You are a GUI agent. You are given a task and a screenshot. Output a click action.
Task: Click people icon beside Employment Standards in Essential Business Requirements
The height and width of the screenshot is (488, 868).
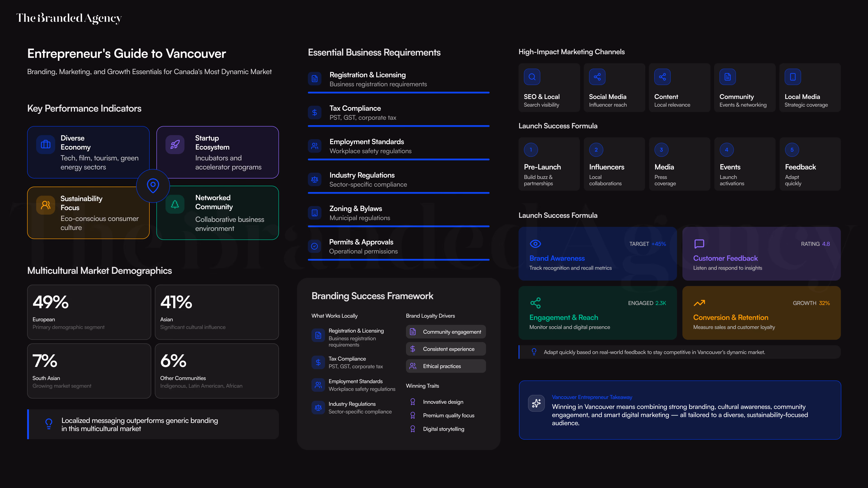coord(314,146)
